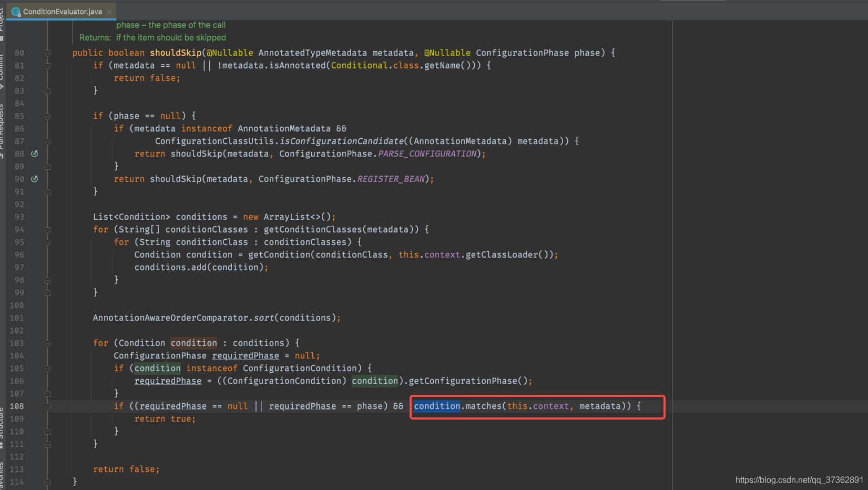
Task: Collapse inner for loop at line 95
Action: [47, 242]
